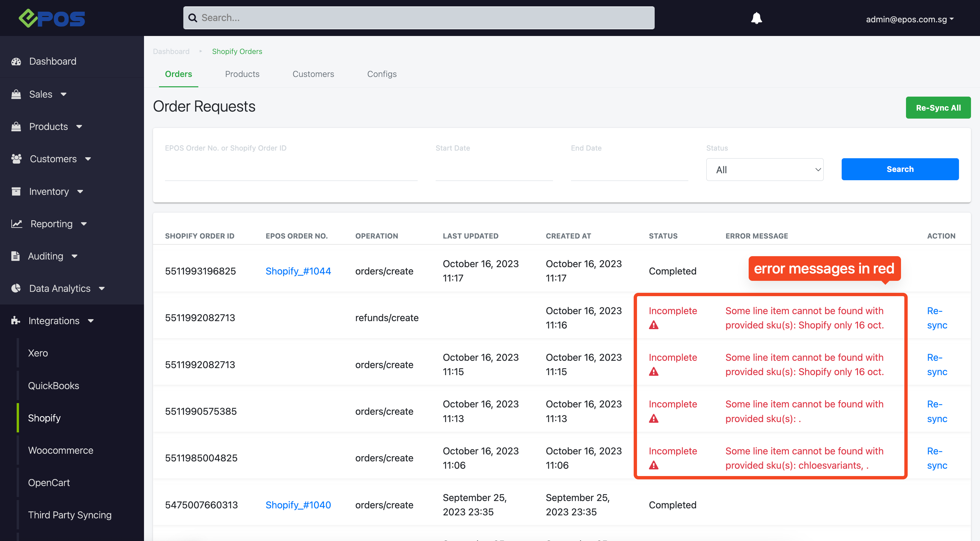The width and height of the screenshot is (980, 541).
Task: Click Dashboard breadcrumb link
Action: [x=171, y=51]
